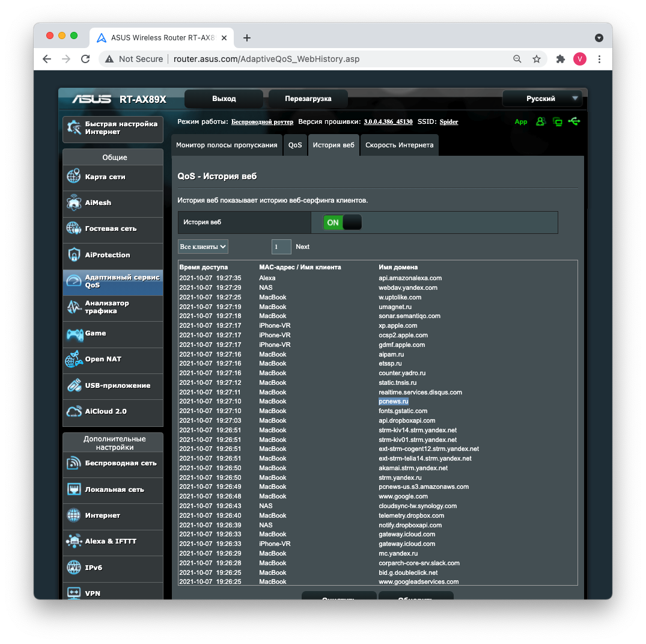Open the Wireless (Беспроводная сеть) icon
646x644 pixels.
click(74, 463)
